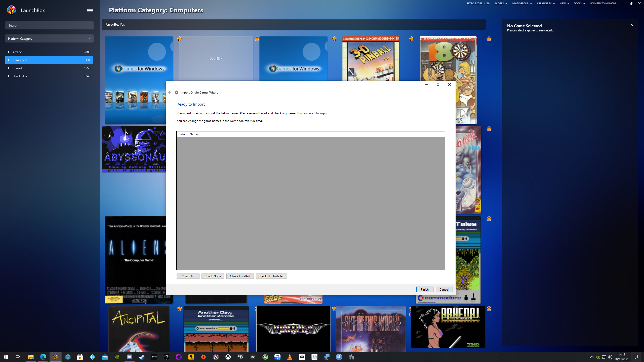Open Discord from taskbar

[x=129, y=357]
